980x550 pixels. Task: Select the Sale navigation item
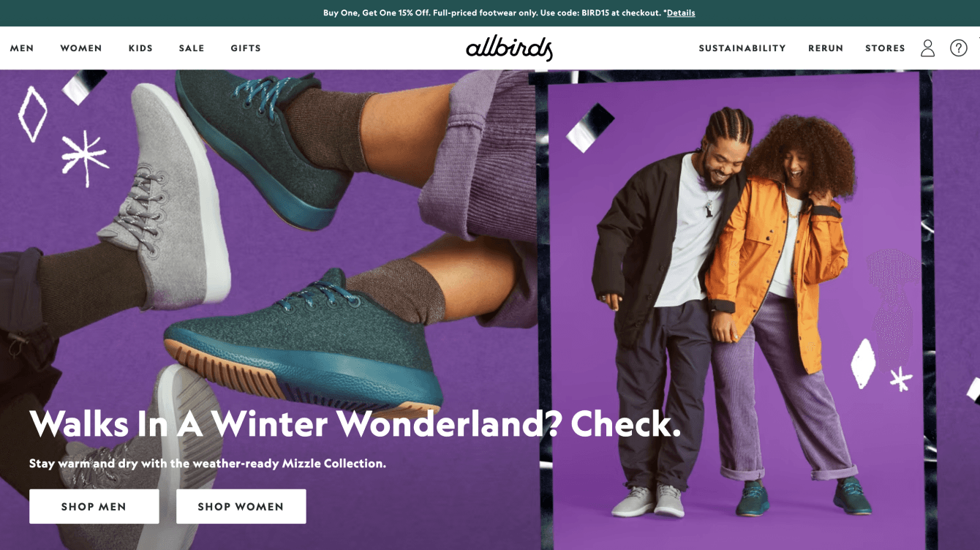click(x=192, y=48)
